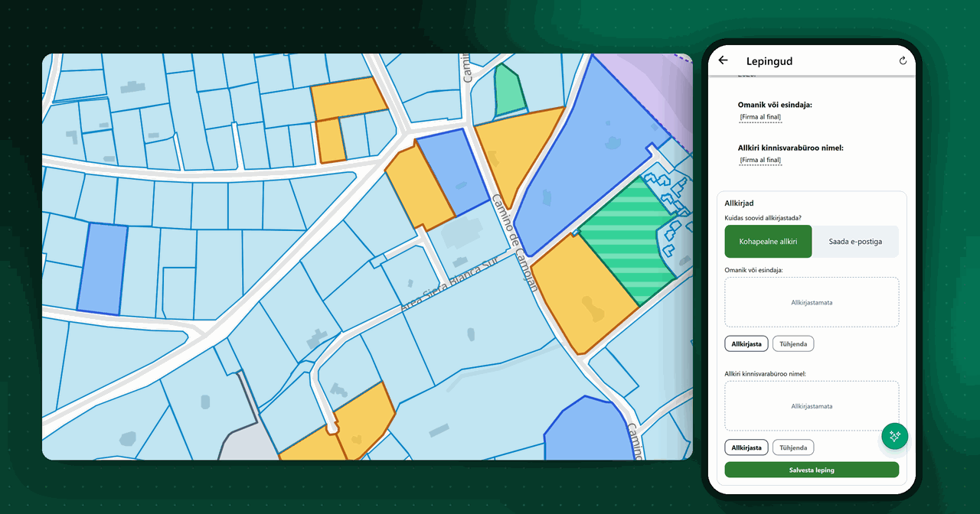980x514 pixels.
Task: Refresh the Lepingud screen
Action: [x=903, y=61]
